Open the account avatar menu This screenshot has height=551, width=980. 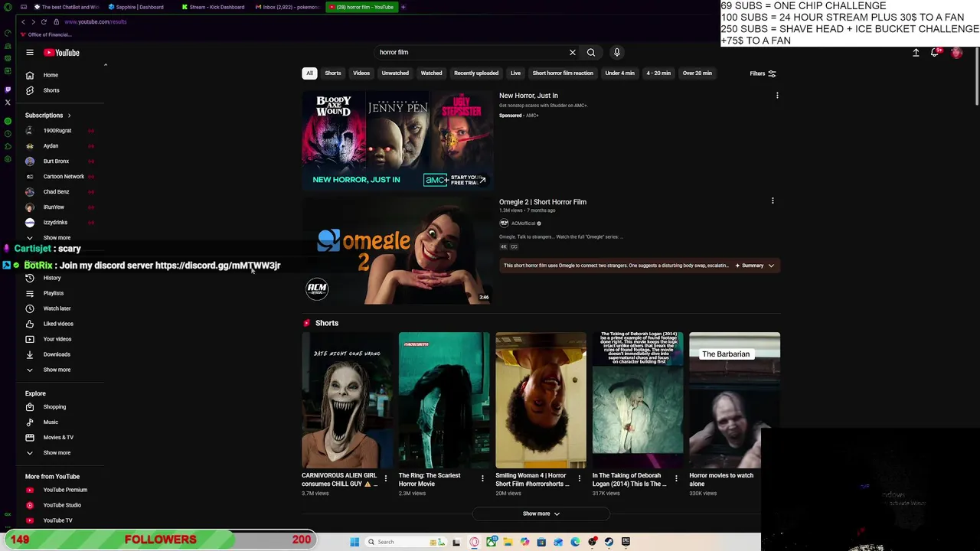coord(956,53)
